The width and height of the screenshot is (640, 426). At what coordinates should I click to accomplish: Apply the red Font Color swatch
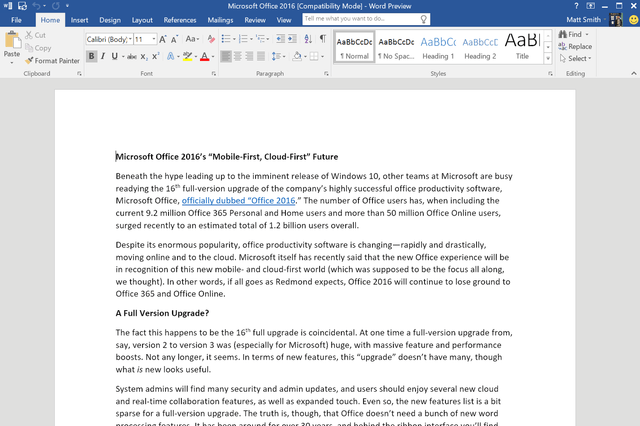coord(204,56)
